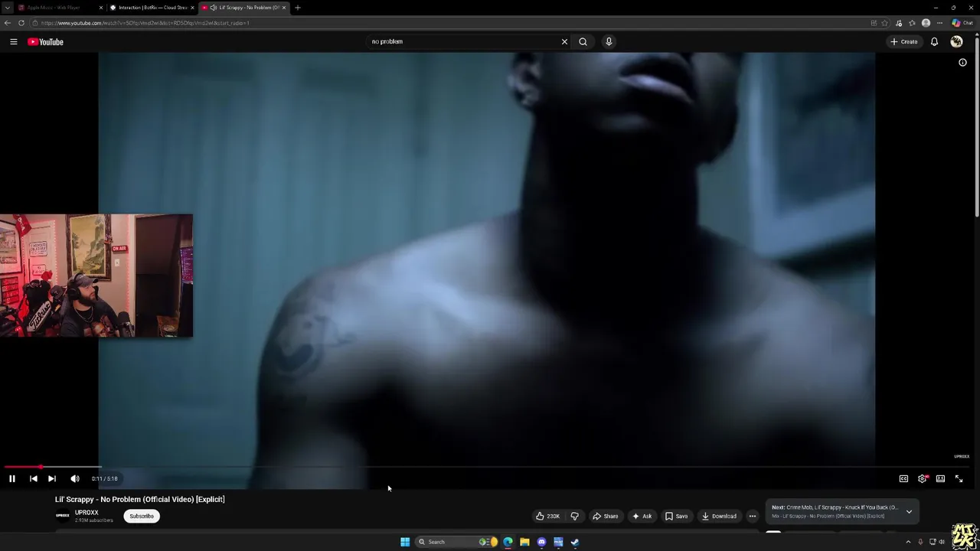
Task: Open Copilot Chat in the browser
Action: tap(962, 23)
